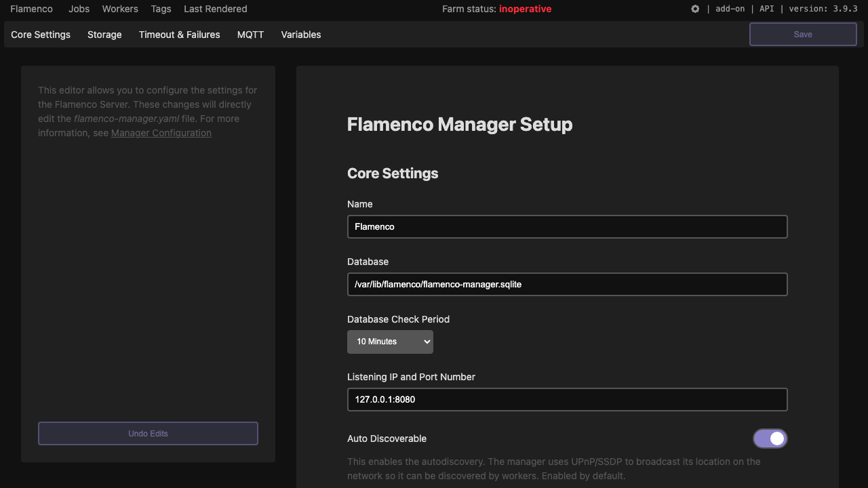Open Timeout & Failures tab
This screenshot has height=488, width=868.
coord(180,35)
